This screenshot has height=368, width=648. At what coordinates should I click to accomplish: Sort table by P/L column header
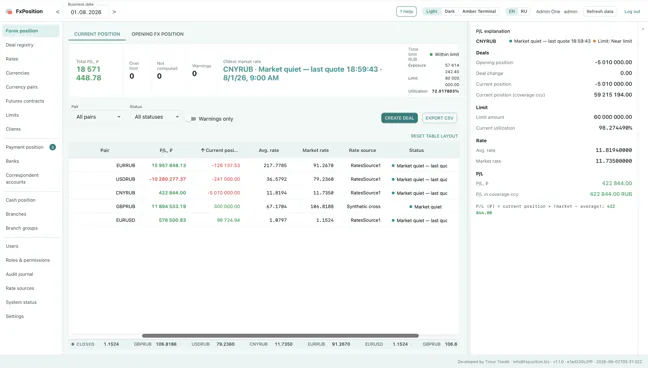click(166, 151)
